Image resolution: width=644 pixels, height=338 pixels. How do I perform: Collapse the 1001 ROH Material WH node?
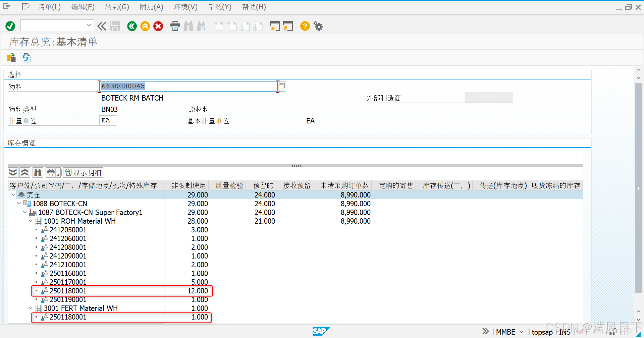tap(31, 221)
